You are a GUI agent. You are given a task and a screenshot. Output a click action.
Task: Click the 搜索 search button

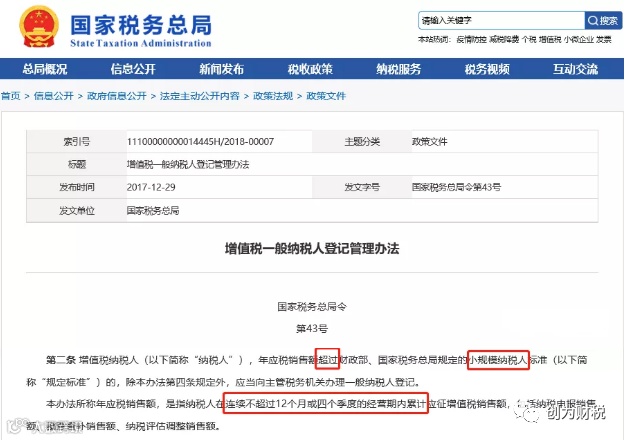603,20
